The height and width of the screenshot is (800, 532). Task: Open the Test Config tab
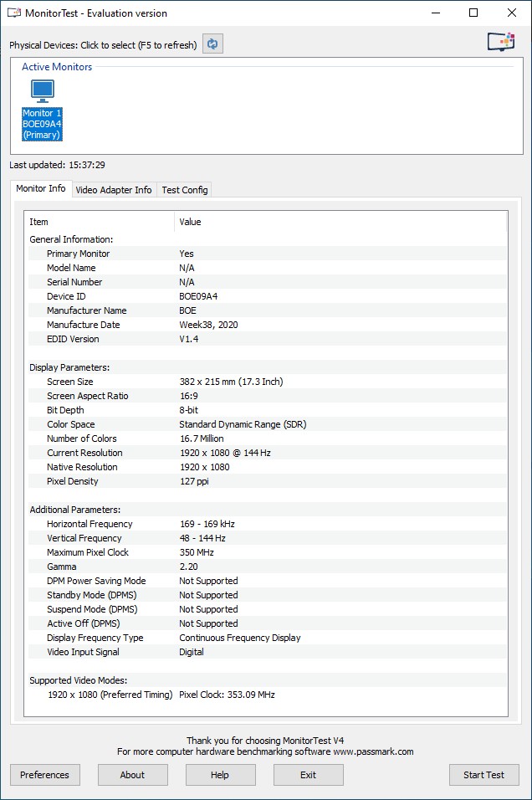coord(184,190)
